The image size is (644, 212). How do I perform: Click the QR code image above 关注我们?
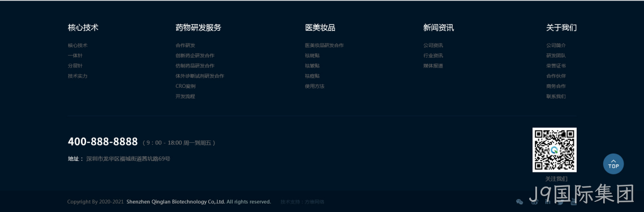tap(555, 150)
